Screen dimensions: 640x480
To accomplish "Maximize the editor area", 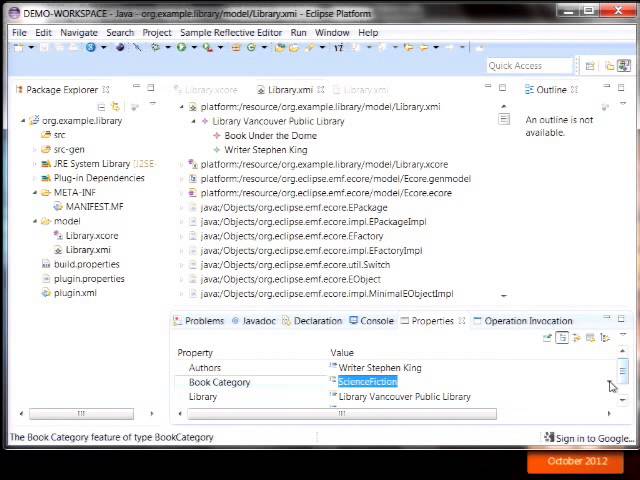I will tap(502, 87).
